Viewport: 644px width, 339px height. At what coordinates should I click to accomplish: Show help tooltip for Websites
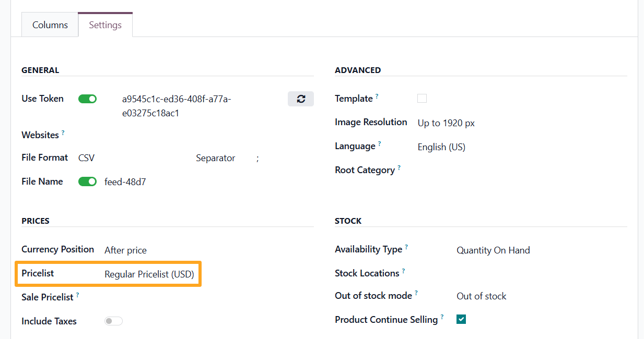point(63,133)
